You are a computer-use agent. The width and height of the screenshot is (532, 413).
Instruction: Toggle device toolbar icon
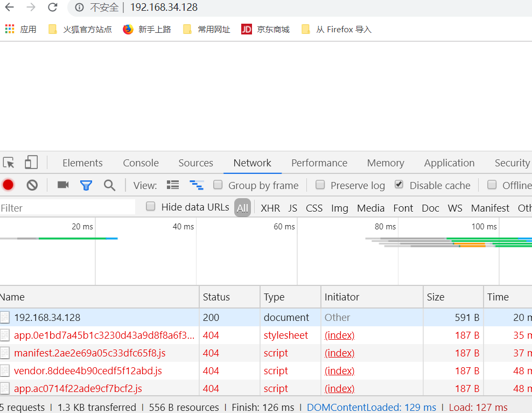(x=31, y=162)
